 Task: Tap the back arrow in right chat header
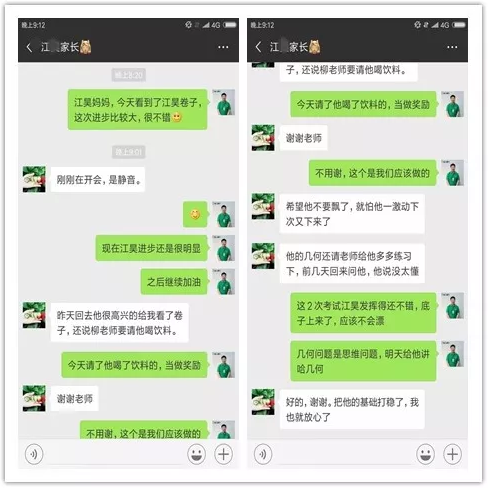pyautogui.click(x=258, y=47)
